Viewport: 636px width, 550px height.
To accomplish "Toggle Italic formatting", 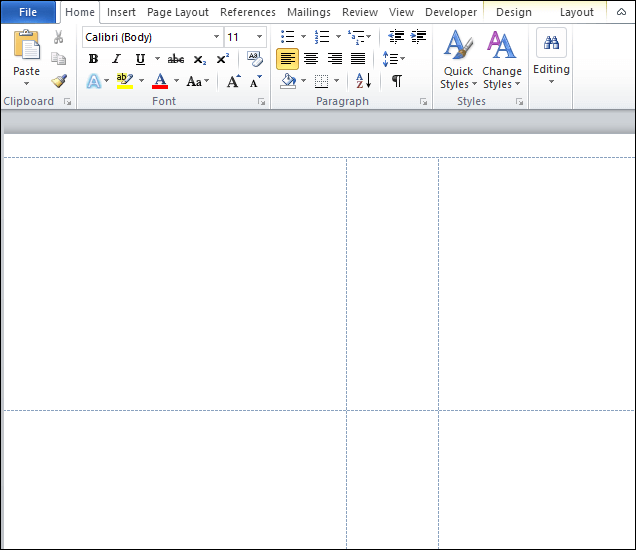I will click(116, 59).
